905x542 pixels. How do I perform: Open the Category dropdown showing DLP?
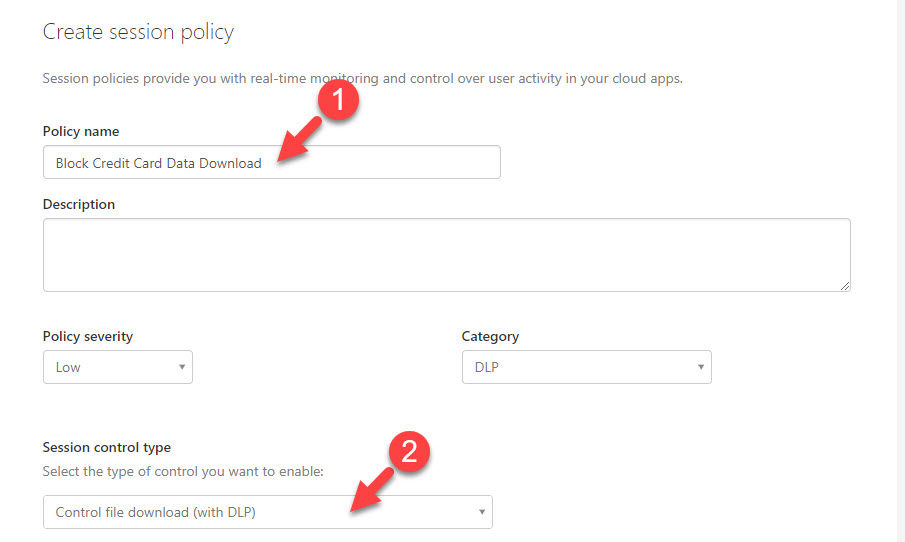(x=586, y=367)
